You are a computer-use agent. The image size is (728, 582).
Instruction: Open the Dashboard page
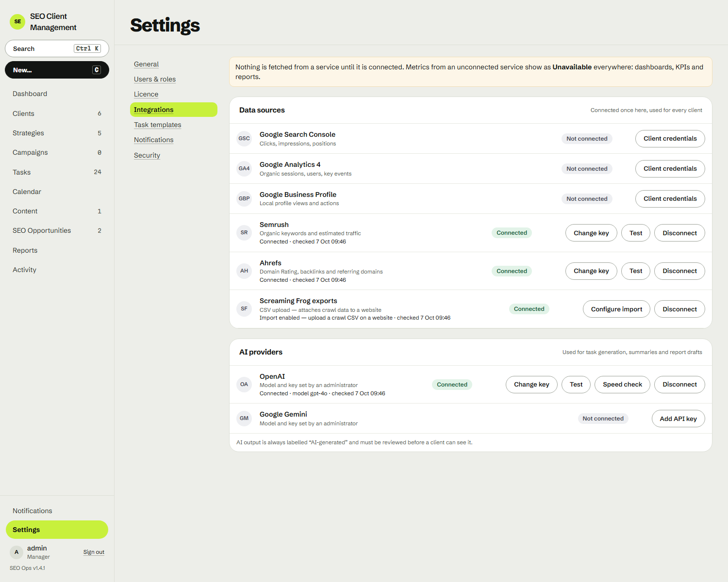pos(57,94)
